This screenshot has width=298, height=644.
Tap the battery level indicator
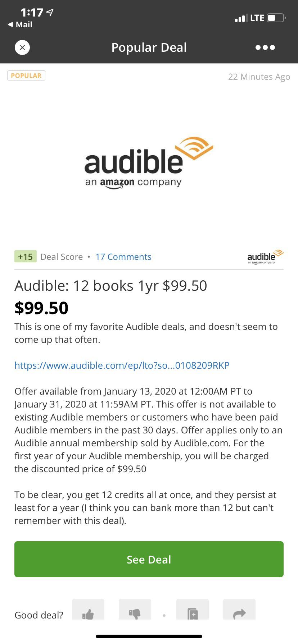[x=275, y=17]
